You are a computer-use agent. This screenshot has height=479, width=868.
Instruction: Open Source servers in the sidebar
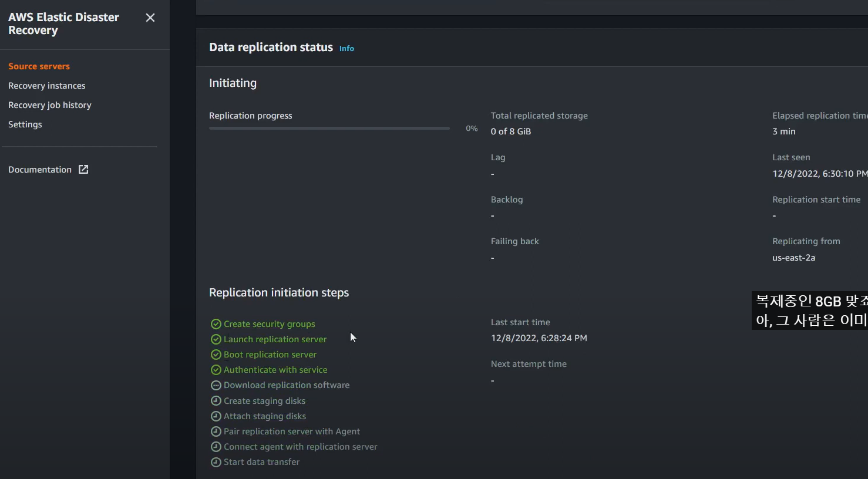(x=39, y=66)
